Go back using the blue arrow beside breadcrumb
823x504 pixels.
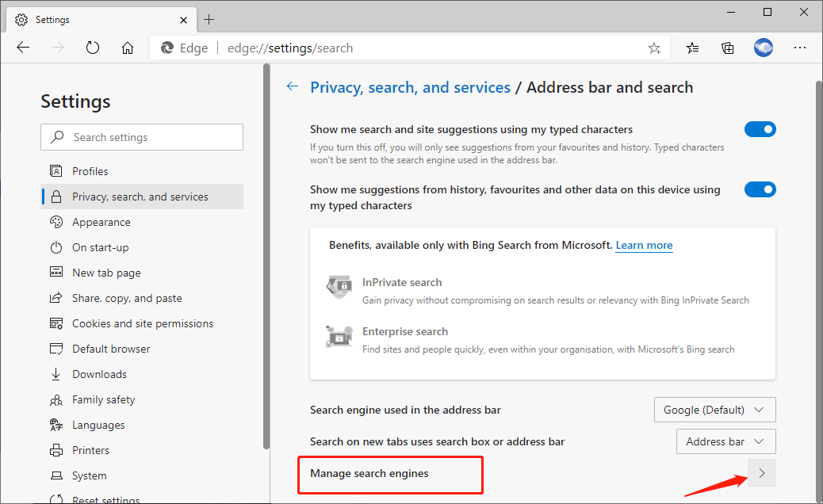tap(293, 86)
